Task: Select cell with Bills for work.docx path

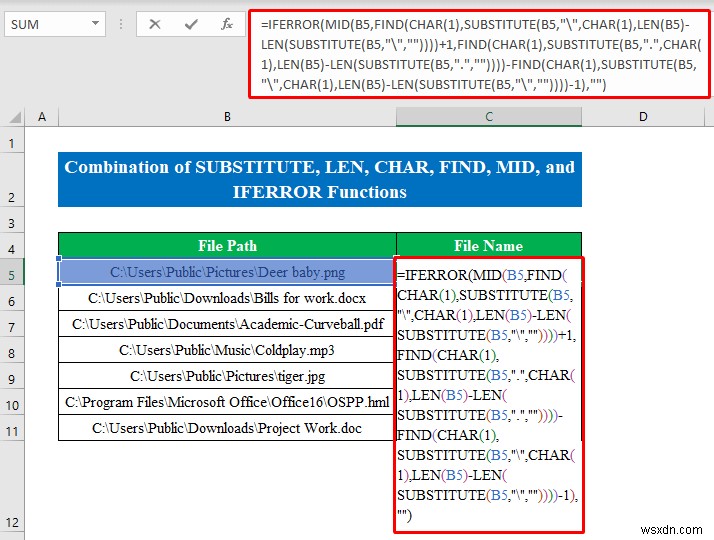Action: (227, 298)
